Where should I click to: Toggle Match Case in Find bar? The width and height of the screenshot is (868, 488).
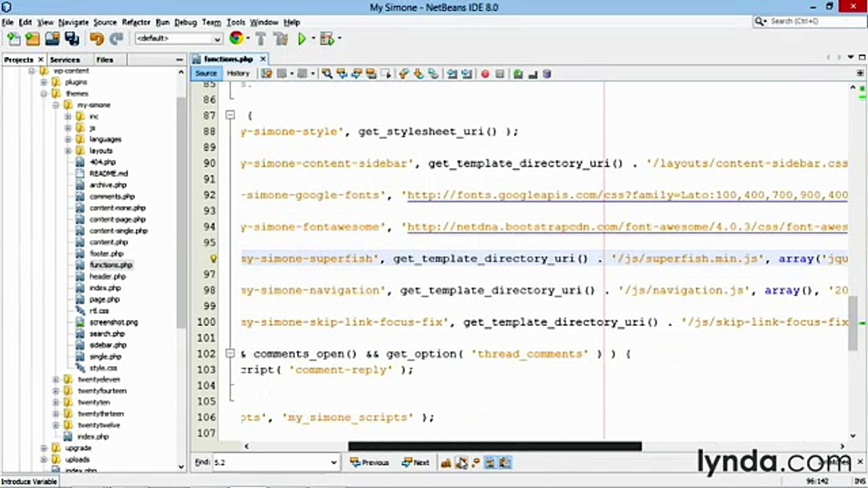coord(446,463)
